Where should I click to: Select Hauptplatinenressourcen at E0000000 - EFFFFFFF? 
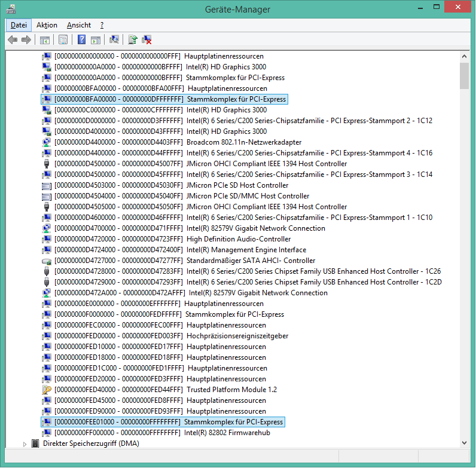click(x=159, y=304)
